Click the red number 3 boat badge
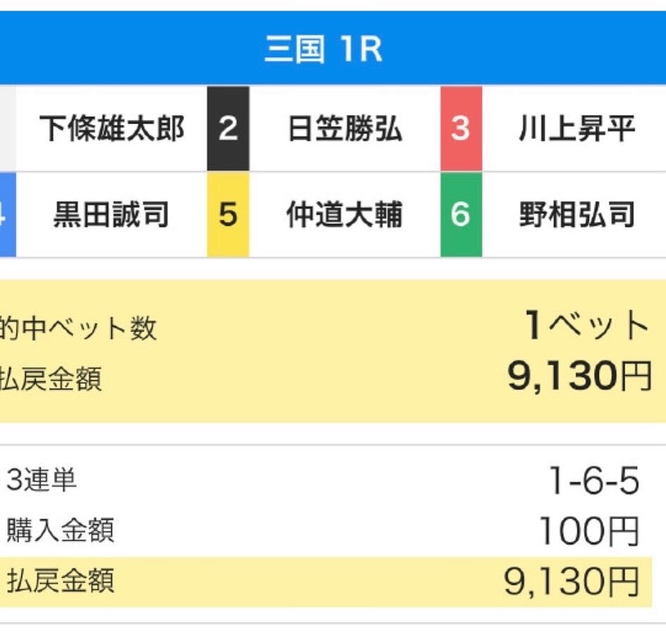 tap(461, 129)
